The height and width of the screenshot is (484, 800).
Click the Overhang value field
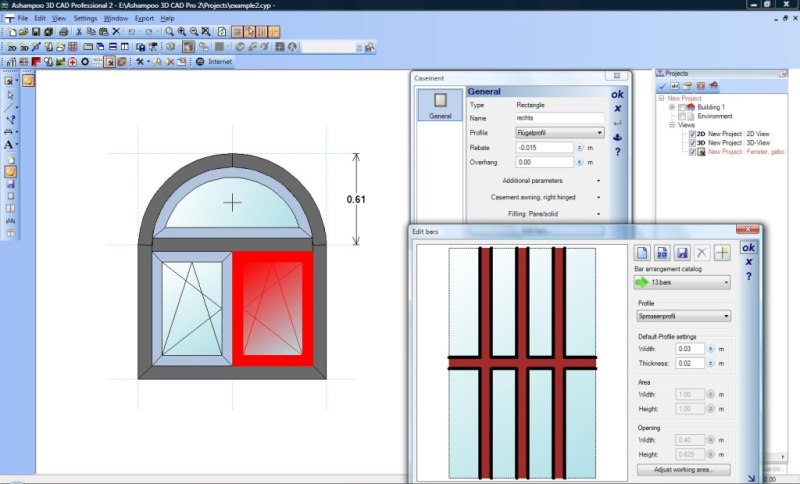[x=544, y=162]
